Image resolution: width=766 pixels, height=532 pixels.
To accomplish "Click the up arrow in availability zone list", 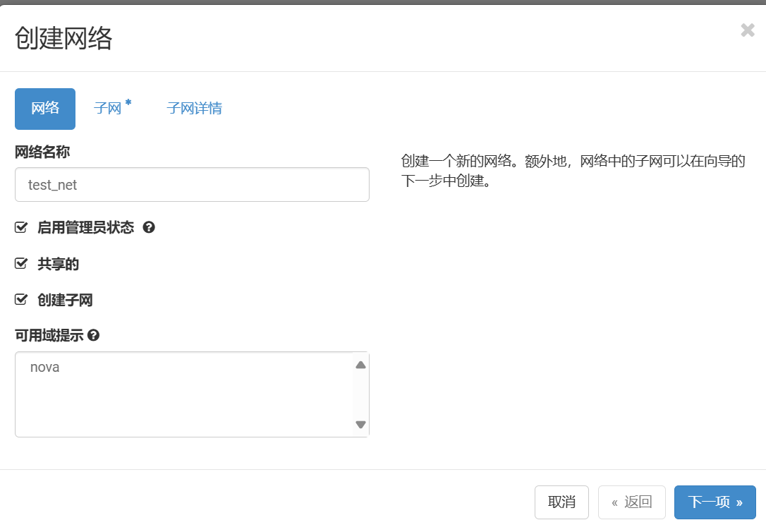I will [360, 365].
